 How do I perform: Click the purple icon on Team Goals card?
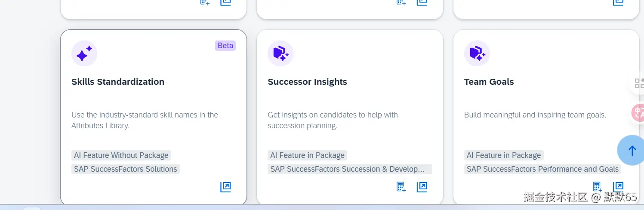tap(477, 53)
